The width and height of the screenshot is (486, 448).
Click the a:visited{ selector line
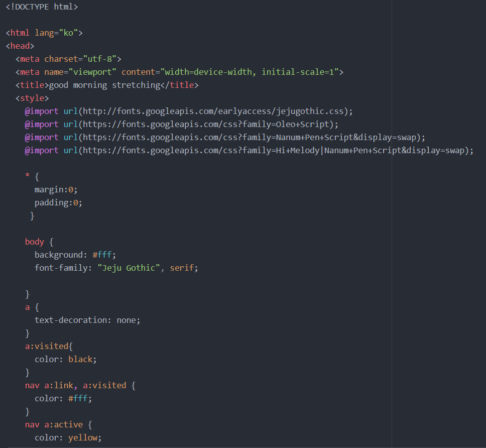click(x=49, y=347)
